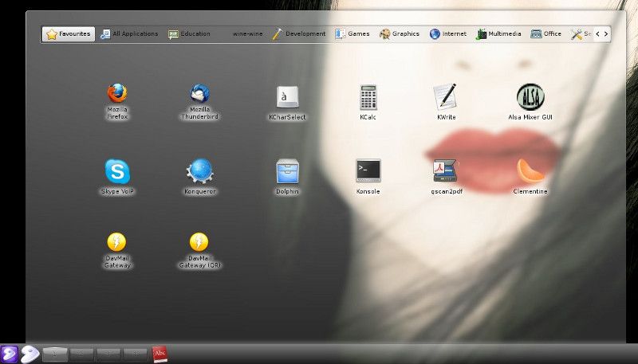Start Skype VoIP application
This screenshot has height=364, width=638.
pos(117,177)
